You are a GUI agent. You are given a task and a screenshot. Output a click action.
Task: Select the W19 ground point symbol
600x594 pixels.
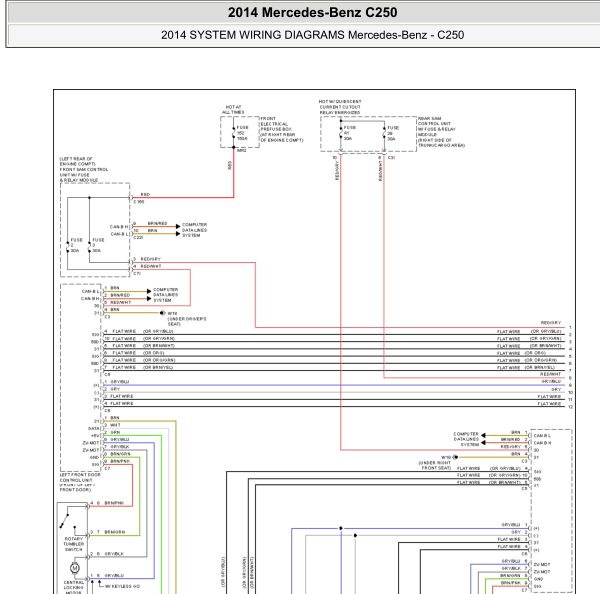(x=455, y=457)
